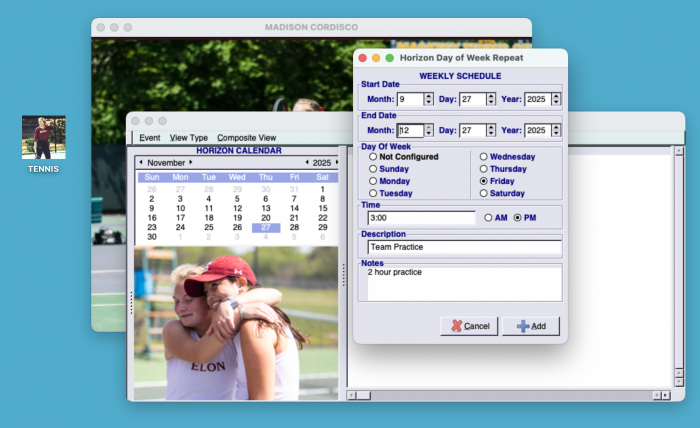Click previous year arrow beside 2025
The height and width of the screenshot is (428, 700).
(307, 162)
